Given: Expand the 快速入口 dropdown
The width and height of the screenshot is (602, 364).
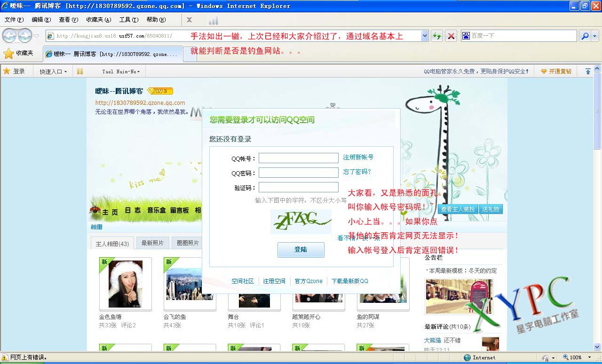Looking at the screenshot, I should pos(53,71).
